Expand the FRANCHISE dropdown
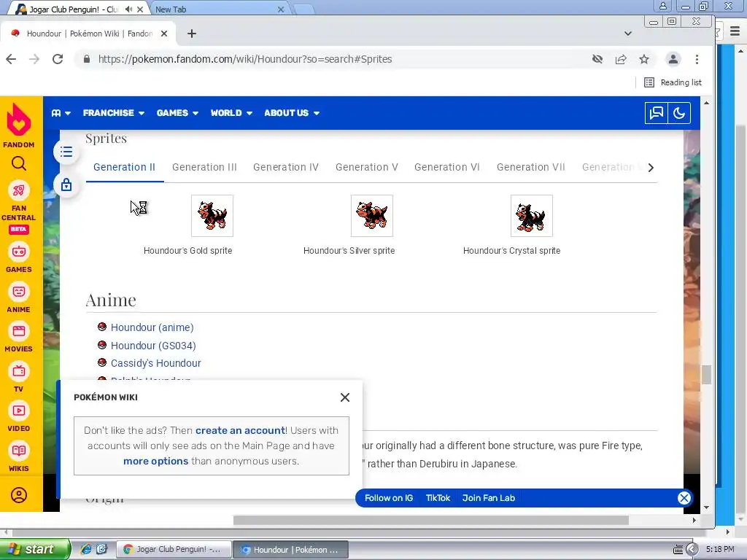 coord(113,113)
